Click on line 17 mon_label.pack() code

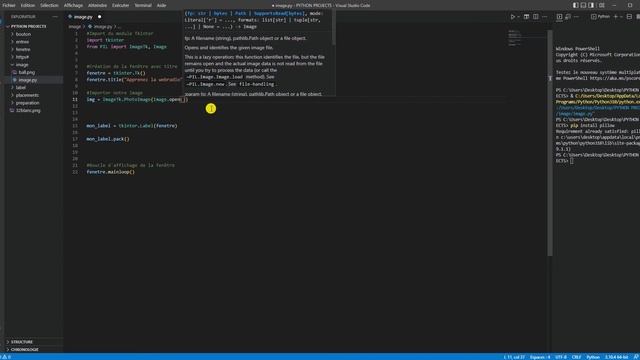click(x=108, y=139)
